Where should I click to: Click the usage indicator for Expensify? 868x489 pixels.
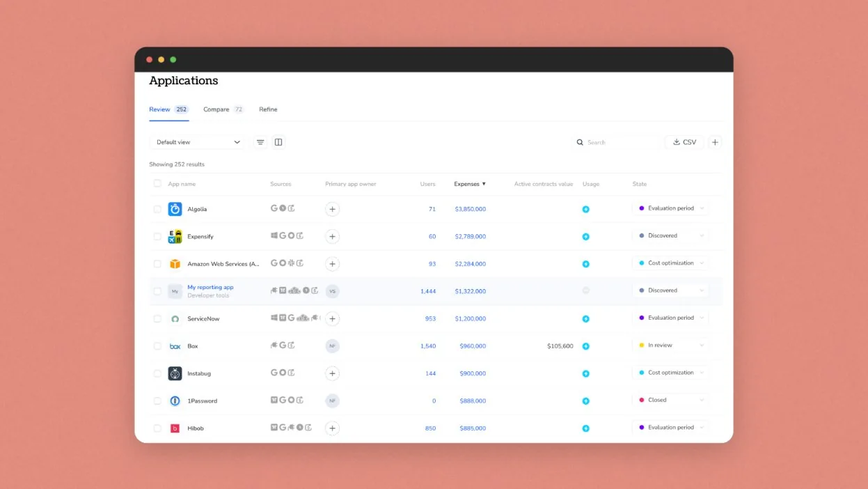tap(585, 237)
